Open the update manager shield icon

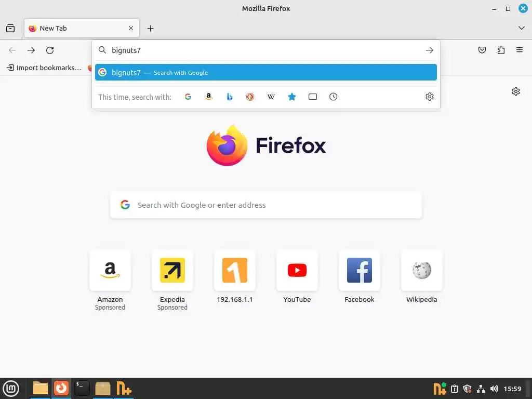coord(467,389)
